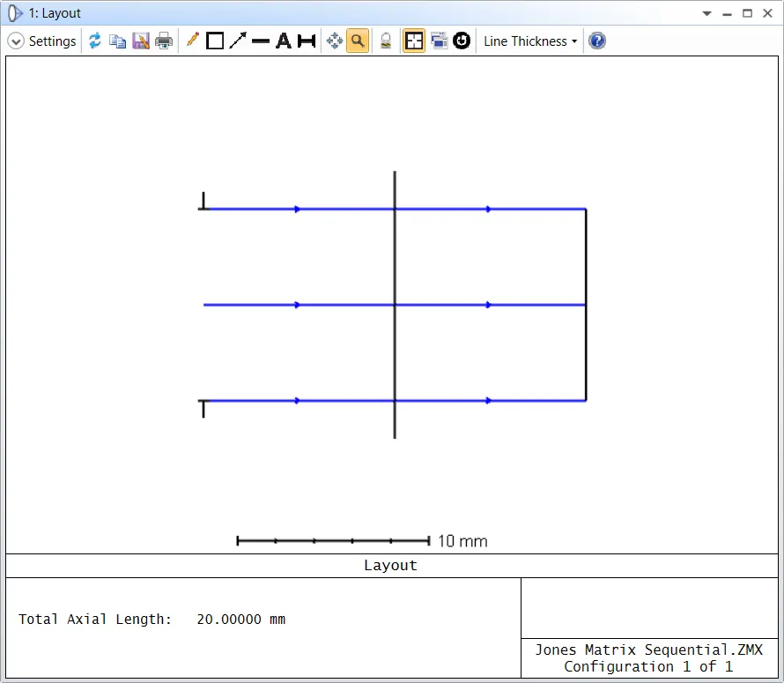Screen dimensions: 784x683
Task: Expand the Settings chevron
Action: pyautogui.click(x=16, y=41)
